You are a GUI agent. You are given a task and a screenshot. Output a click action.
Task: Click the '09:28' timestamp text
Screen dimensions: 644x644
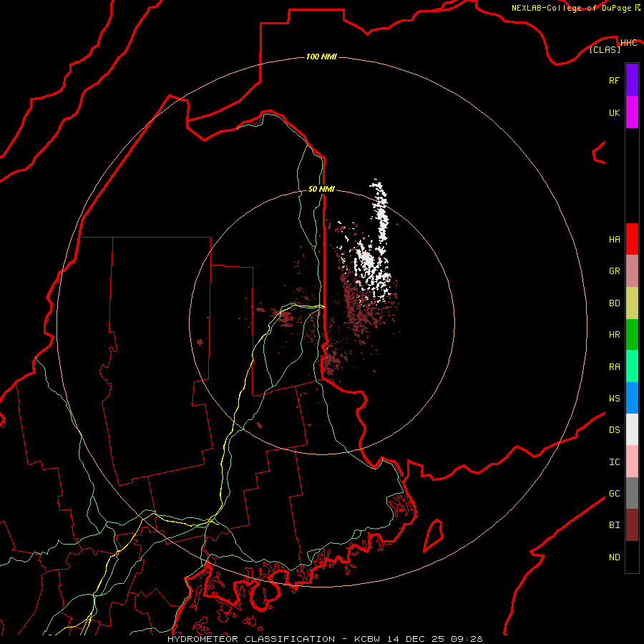tap(466, 639)
